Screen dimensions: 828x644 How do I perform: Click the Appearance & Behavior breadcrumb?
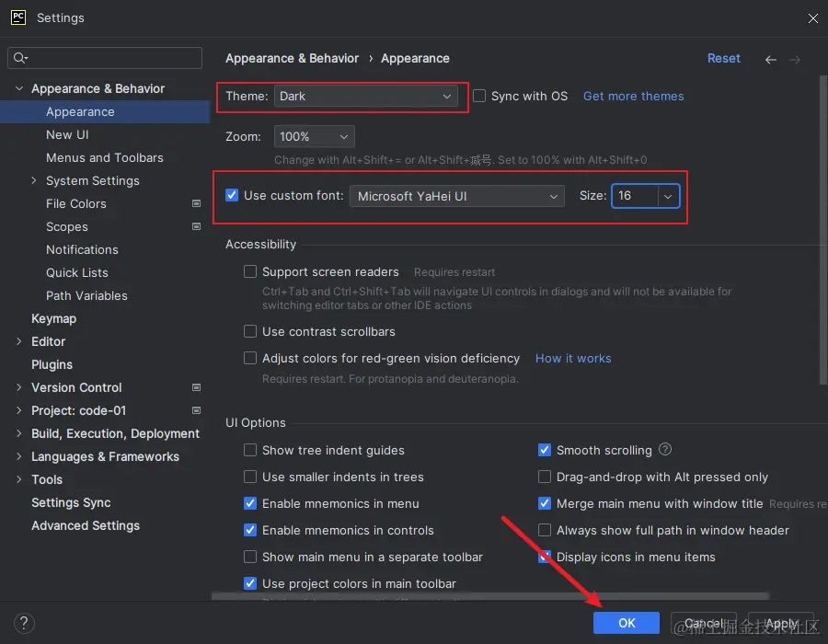tap(292, 58)
